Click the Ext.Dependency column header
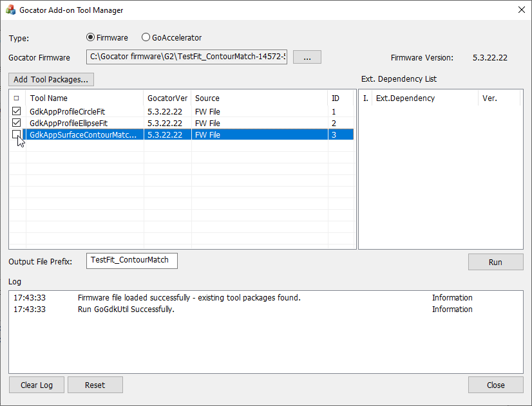 (x=425, y=98)
